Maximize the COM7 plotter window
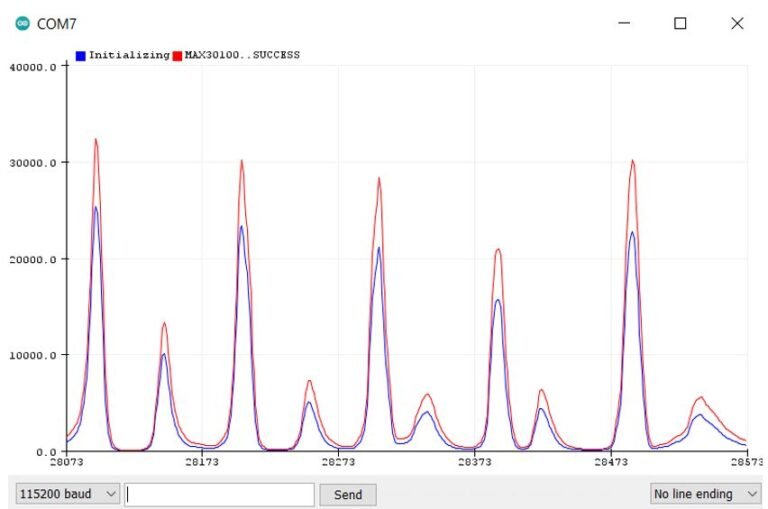768x509 pixels. click(x=680, y=23)
